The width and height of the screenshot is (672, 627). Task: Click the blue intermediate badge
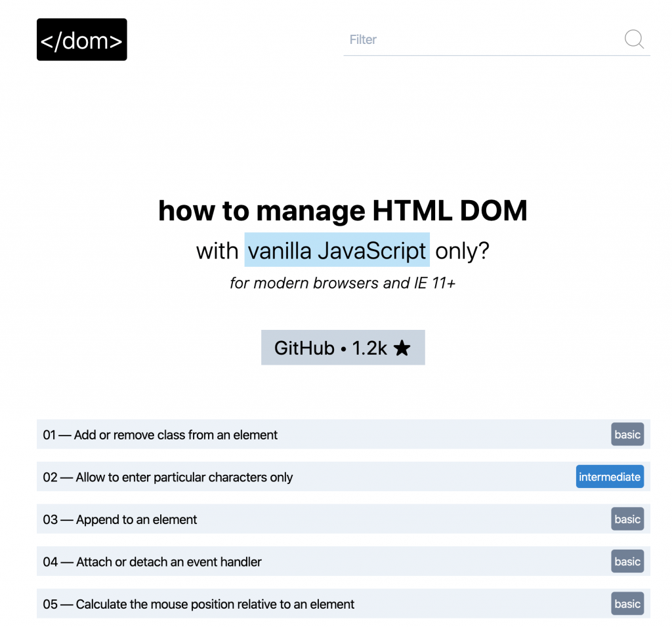click(609, 477)
